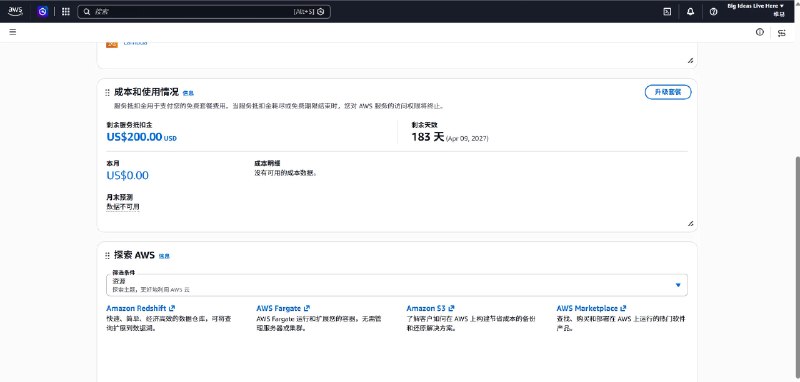
Task: Open the Amazon Redshift link
Action: pyautogui.click(x=140, y=308)
